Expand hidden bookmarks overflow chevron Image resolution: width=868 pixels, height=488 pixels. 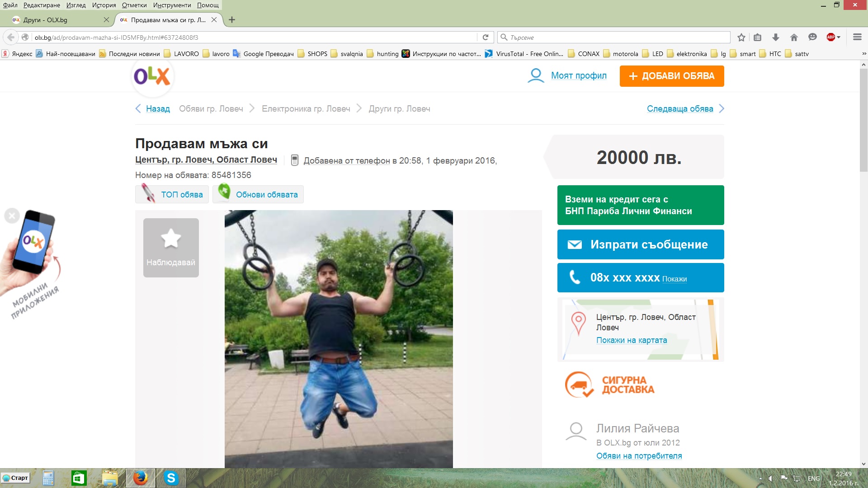click(x=864, y=54)
